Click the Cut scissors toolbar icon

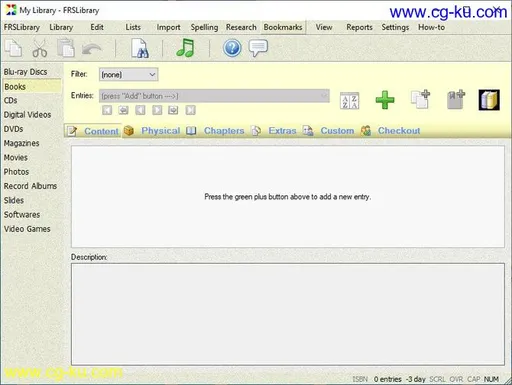pos(40,48)
